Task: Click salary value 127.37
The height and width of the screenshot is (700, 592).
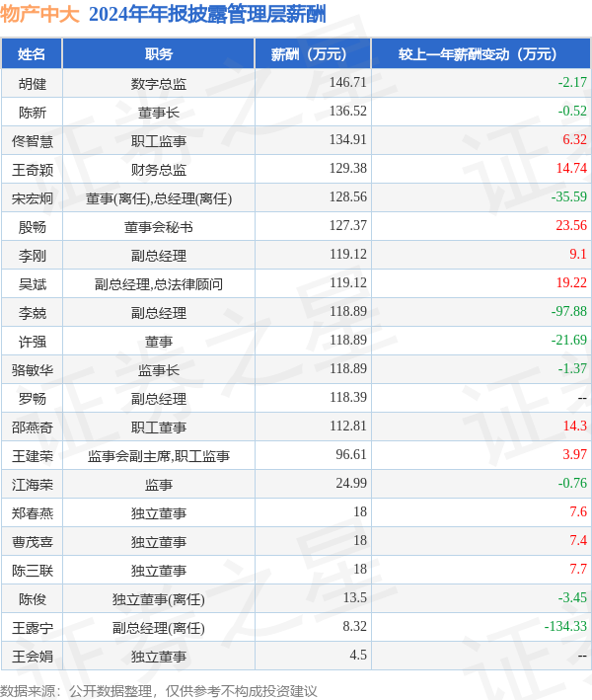Action: click(x=348, y=225)
